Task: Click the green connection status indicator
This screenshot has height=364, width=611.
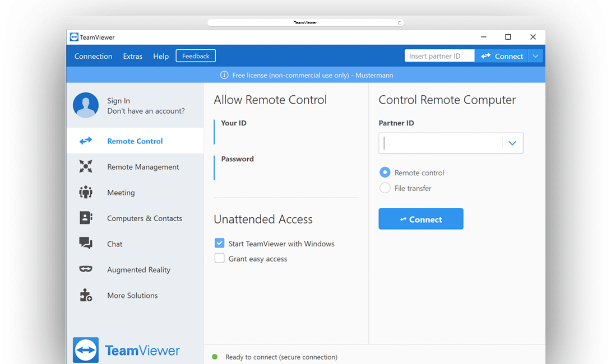Action: pos(215,357)
